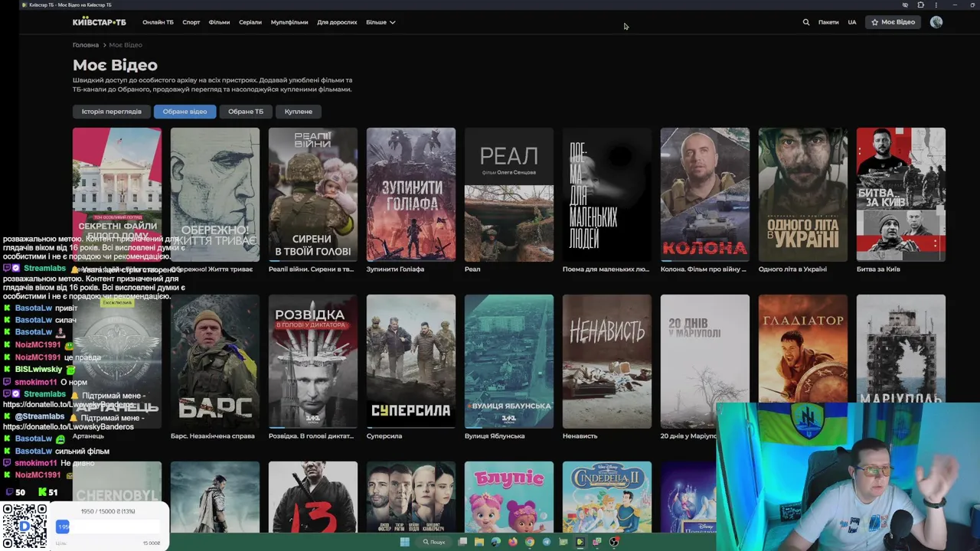Click the donation goal progress bar
This screenshot has width=980, height=551.
[108, 527]
